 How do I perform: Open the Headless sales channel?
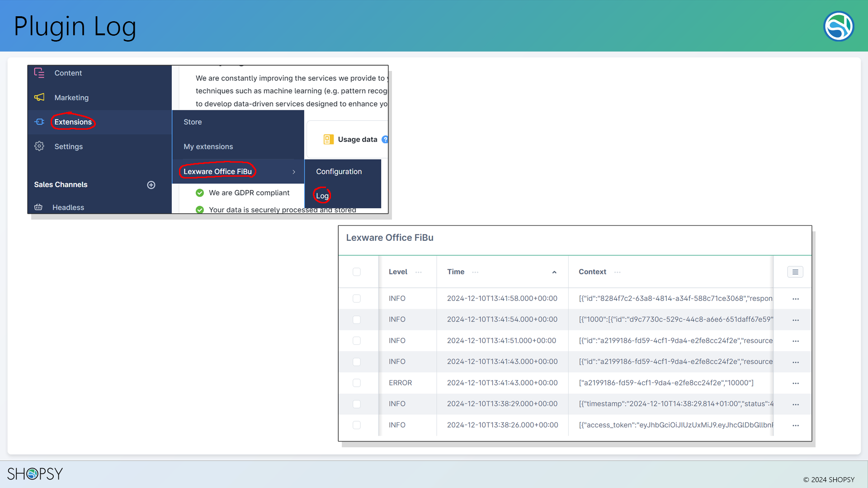point(68,207)
